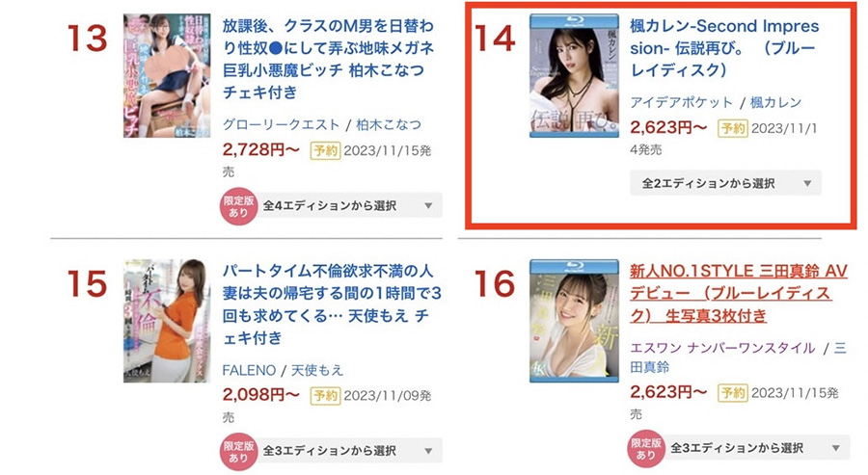This screenshot has height=475, width=868.
Task: Click the 限定版あり badge on rank 16
Action: (x=646, y=448)
